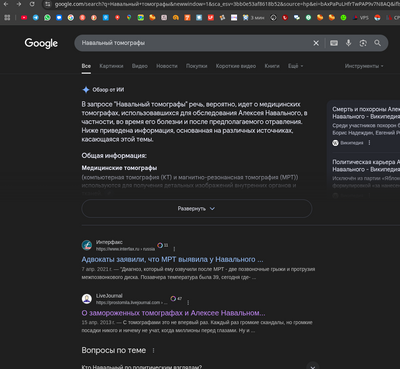The width and height of the screenshot is (400, 369).
Task: Open the on-screen keyboard in search box
Action: [334, 43]
